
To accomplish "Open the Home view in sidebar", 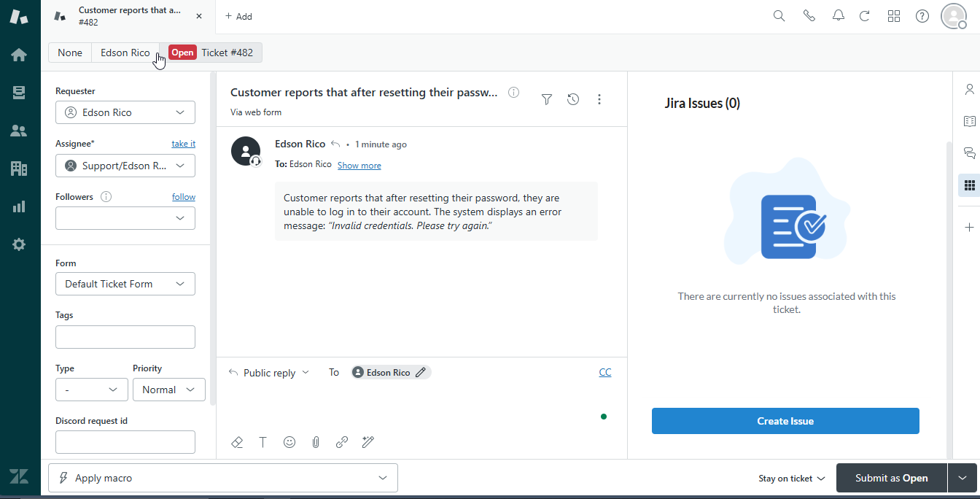I will tap(19, 55).
